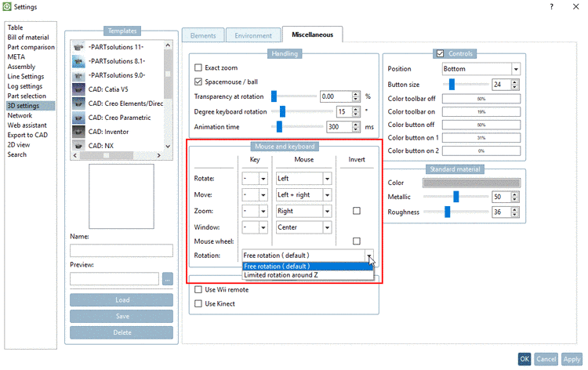
Task: Toggle the Spacemouse / ball checkbox
Action: [x=198, y=82]
